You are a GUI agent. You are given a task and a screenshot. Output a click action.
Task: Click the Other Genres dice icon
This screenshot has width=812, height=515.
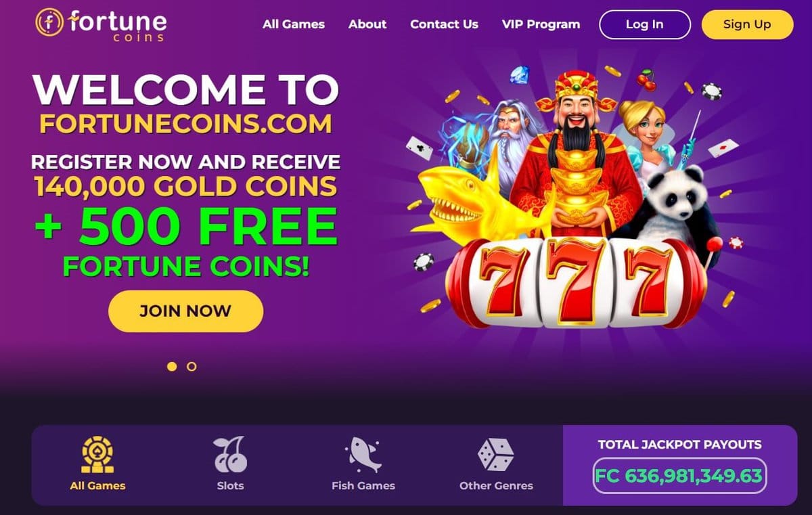coord(496,455)
